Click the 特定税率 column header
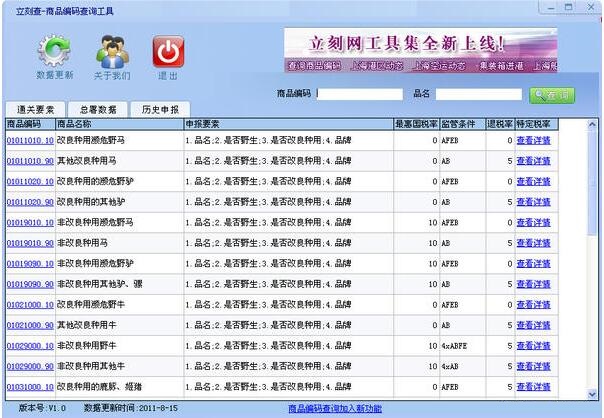The height and width of the screenshot is (418, 604). pyautogui.click(x=537, y=124)
